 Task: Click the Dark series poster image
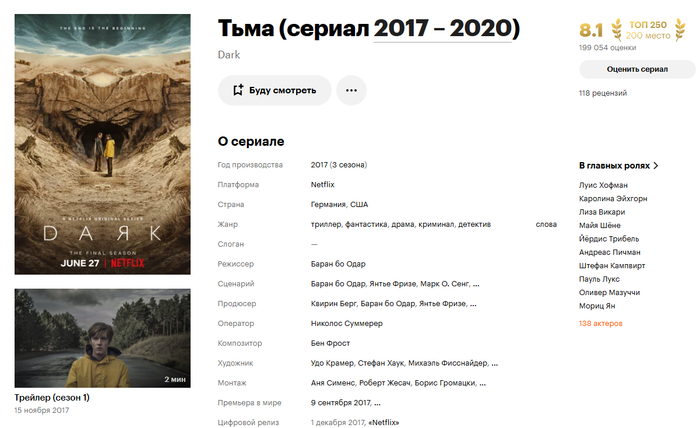point(103,144)
